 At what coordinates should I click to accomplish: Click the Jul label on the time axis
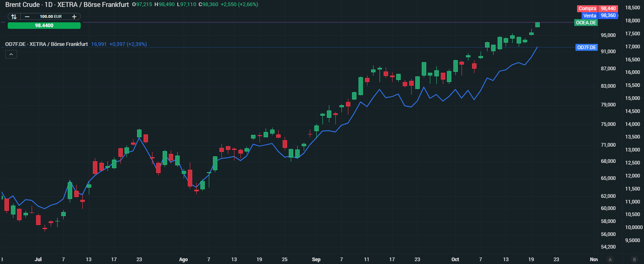pyautogui.click(x=38, y=260)
